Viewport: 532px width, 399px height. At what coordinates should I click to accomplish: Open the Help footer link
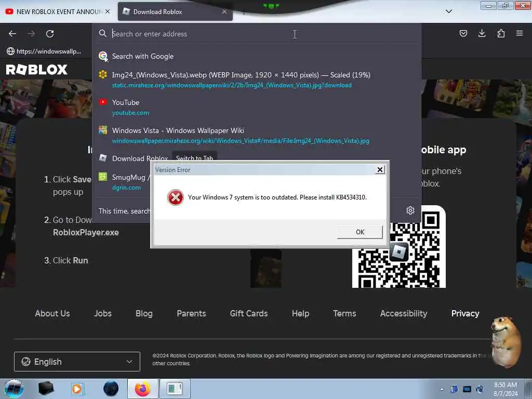tap(301, 313)
